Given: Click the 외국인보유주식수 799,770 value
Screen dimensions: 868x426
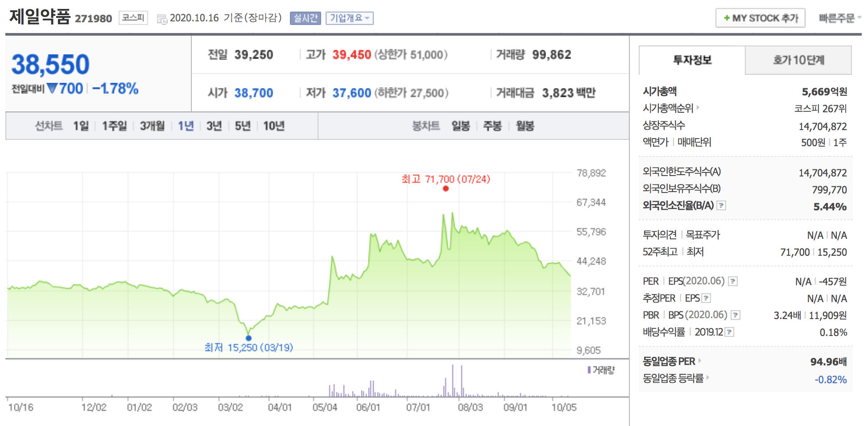Looking at the screenshot, I should coord(829,190).
